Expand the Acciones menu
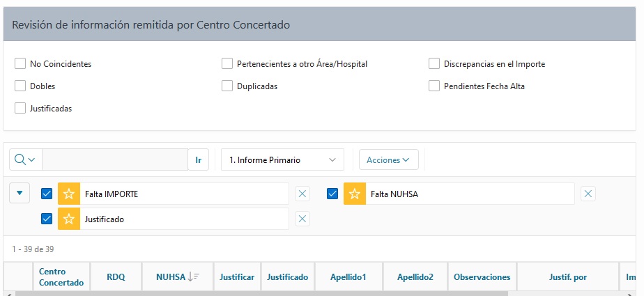Screen dimensions: 644x296 point(388,159)
